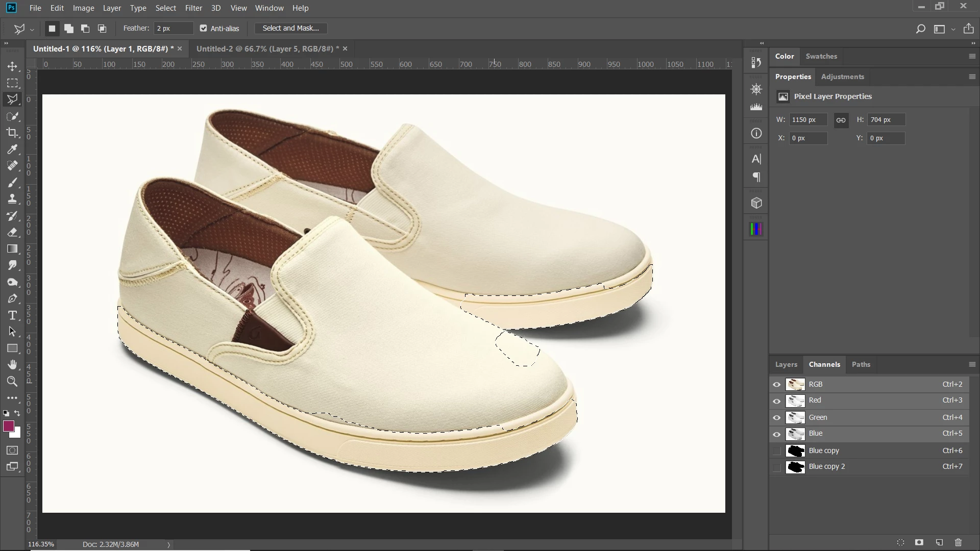Viewport: 980px width, 551px height.
Task: Click the Feather input field
Action: pos(174,29)
